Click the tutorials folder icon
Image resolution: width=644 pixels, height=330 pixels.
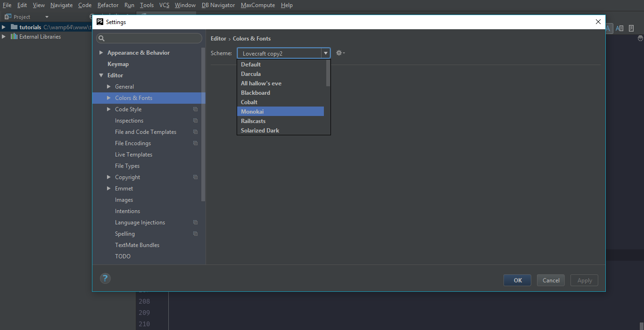point(14,27)
